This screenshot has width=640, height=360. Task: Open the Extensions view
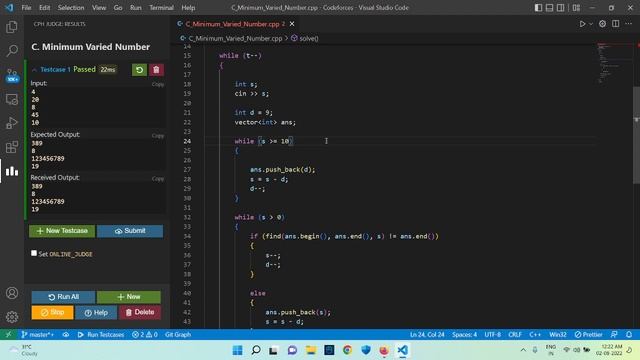(12, 147)
